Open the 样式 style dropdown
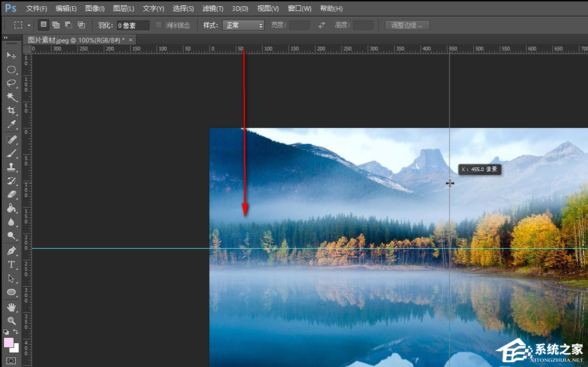 click(x=243, y=25)
